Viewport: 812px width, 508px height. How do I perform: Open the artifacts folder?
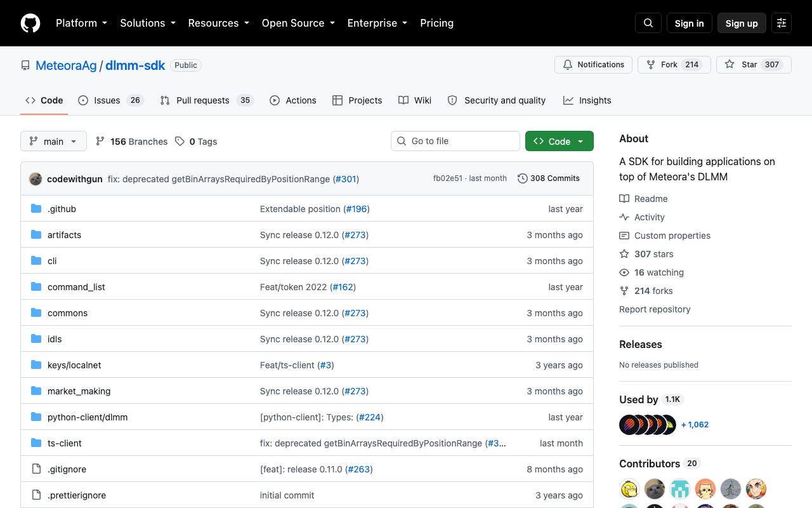[x=64, y=235]
